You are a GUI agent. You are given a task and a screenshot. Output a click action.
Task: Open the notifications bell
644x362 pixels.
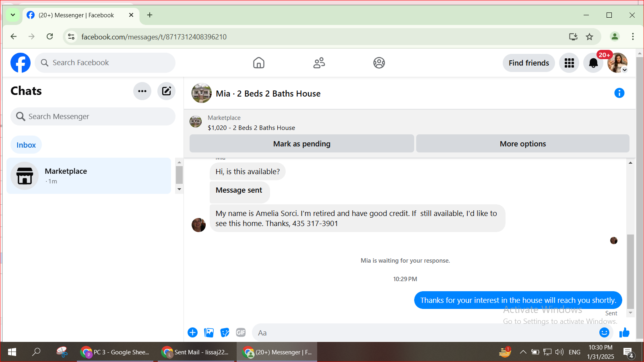tap(593, 63)
